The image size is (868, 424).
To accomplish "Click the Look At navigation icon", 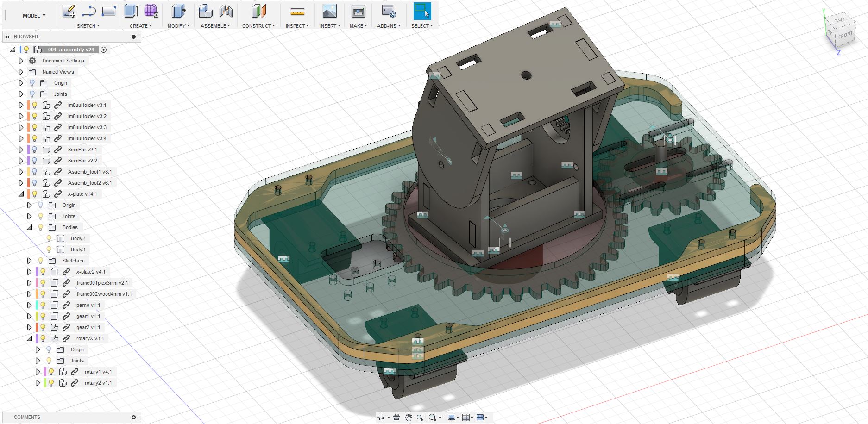I will click(396, 418).
